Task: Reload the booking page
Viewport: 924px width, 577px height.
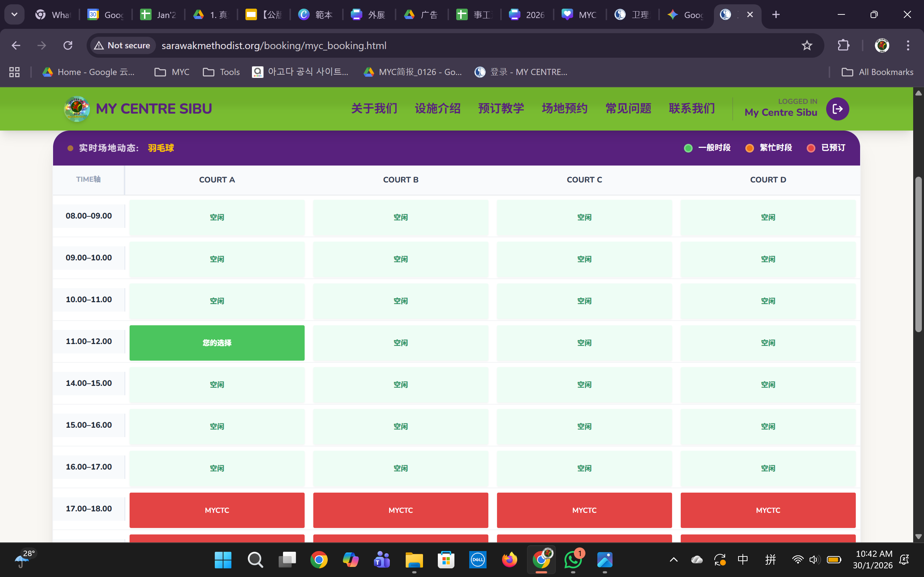Action: (x=68, y=45)
